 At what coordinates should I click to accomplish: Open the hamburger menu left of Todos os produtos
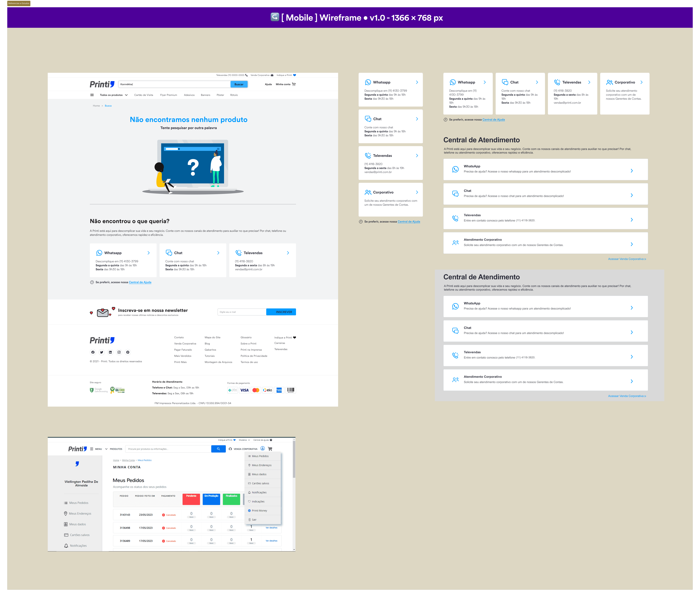pyautogui.click(x=92, y=95)
